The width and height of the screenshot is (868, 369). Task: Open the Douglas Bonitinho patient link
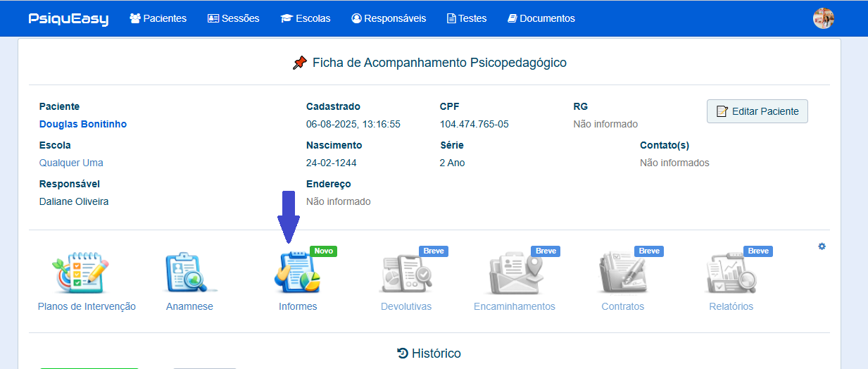(x=83, y=124)
